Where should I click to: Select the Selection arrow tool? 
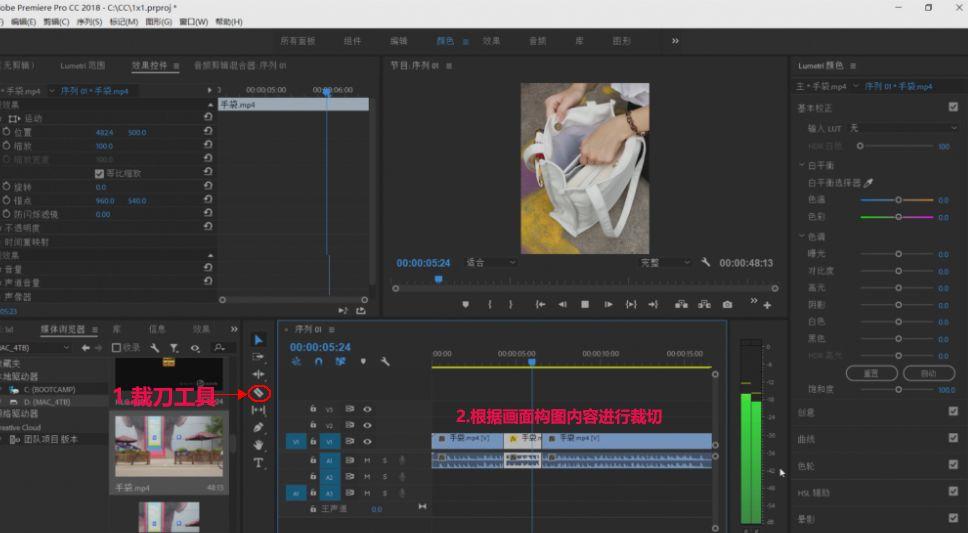click(x=259, y=340)
